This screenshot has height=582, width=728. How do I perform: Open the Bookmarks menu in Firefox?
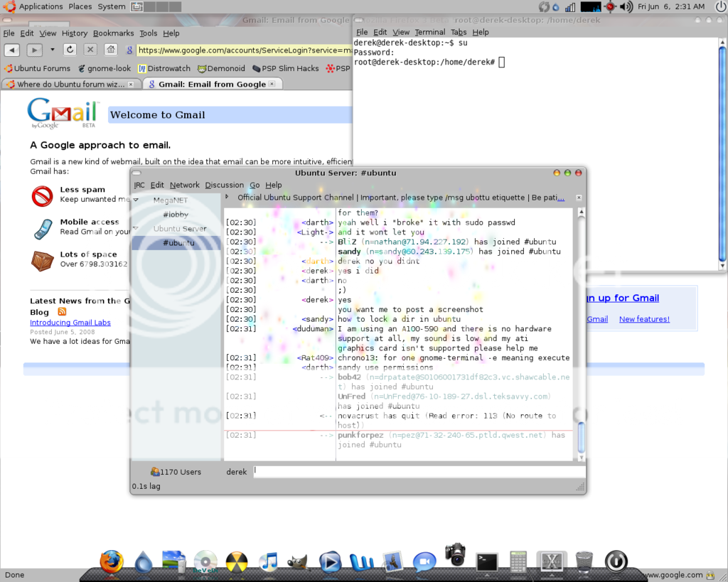click(x=113, y=33)
